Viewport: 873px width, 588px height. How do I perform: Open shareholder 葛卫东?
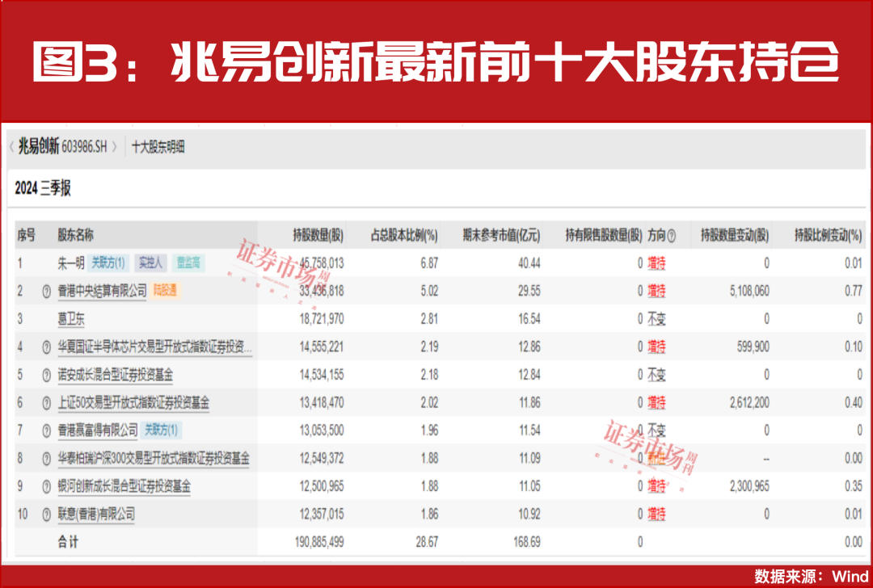(71, 319)
